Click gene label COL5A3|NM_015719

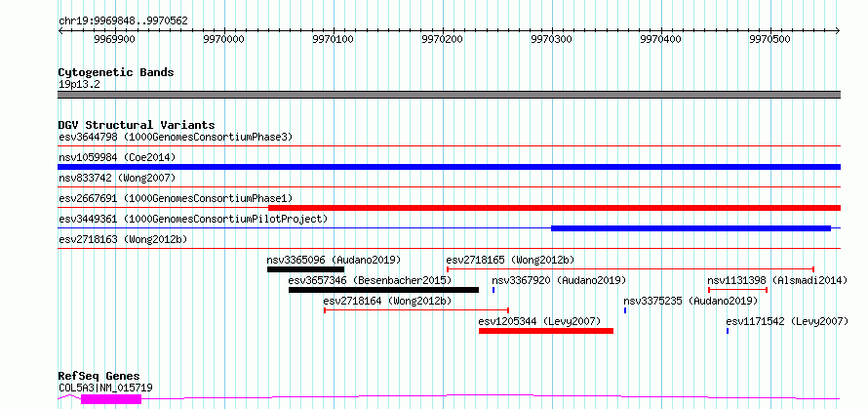(x=105, y=388)
